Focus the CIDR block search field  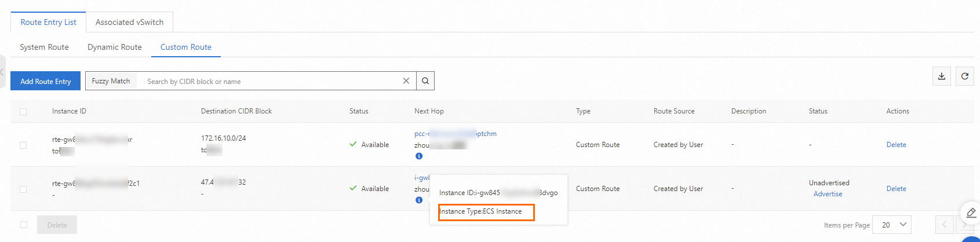(x=269, y=81)
